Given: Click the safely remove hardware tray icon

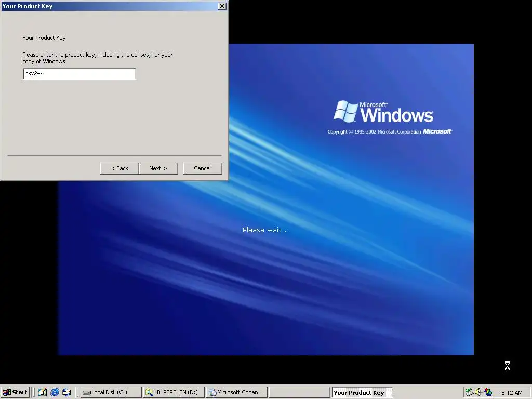Looking at the screenshot, I should click(x=469, y=392).
